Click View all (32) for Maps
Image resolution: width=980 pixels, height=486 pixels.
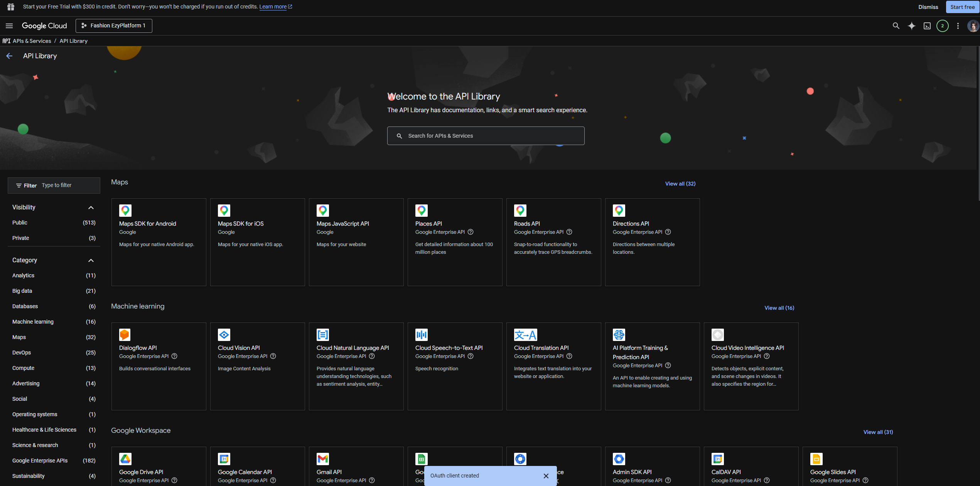point(680,184)
